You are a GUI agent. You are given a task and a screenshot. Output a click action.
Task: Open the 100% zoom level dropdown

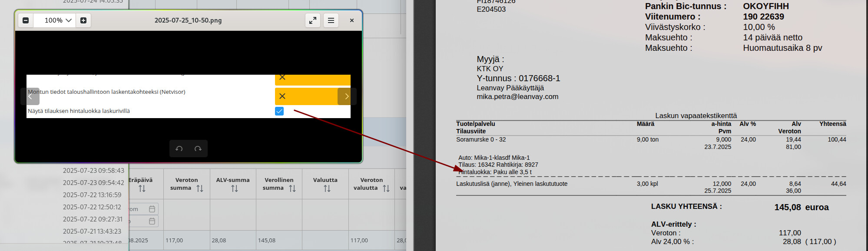(58, 20)
